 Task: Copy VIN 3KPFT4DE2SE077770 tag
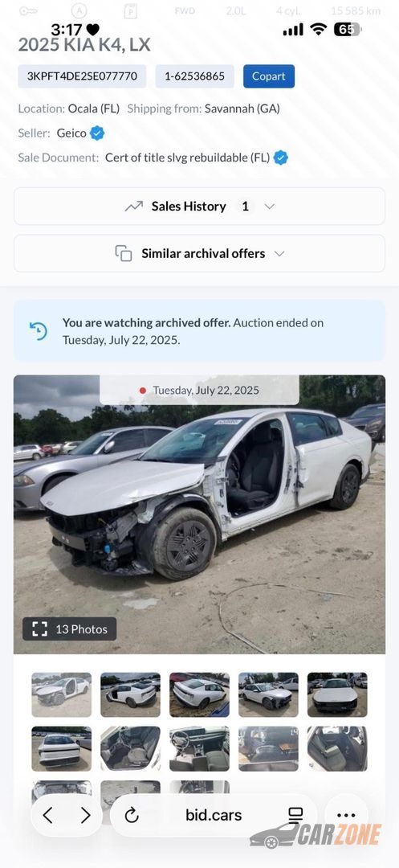[x=83, y=76]
